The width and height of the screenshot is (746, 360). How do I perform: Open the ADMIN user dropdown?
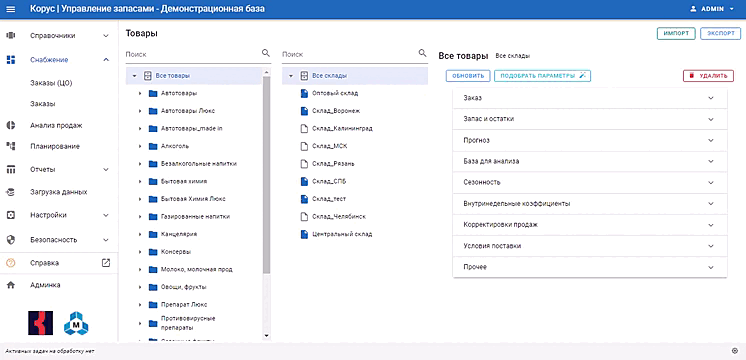point(713,9)
